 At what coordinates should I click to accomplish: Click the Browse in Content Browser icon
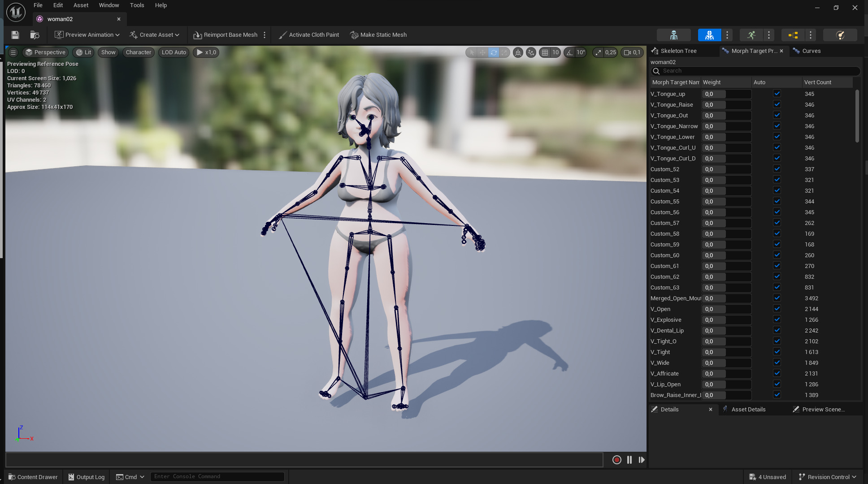(x=35, y=35)
